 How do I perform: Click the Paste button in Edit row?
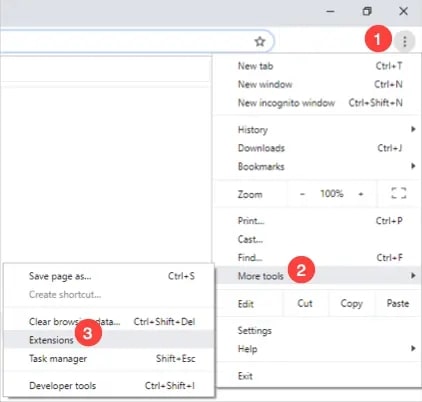pos(398,303)
